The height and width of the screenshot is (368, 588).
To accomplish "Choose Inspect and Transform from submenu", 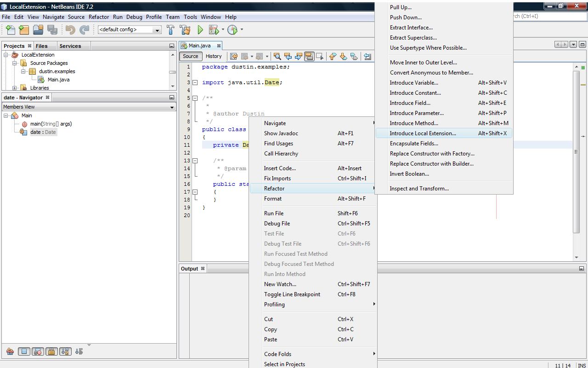I will [x=444, y=189].
